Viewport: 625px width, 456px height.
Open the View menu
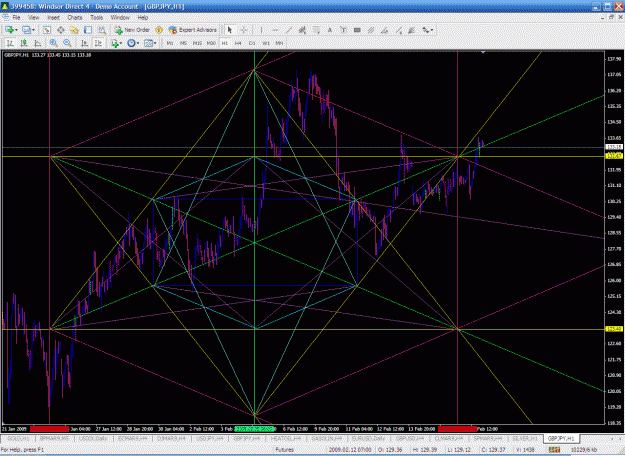click(x=33, y=18)
